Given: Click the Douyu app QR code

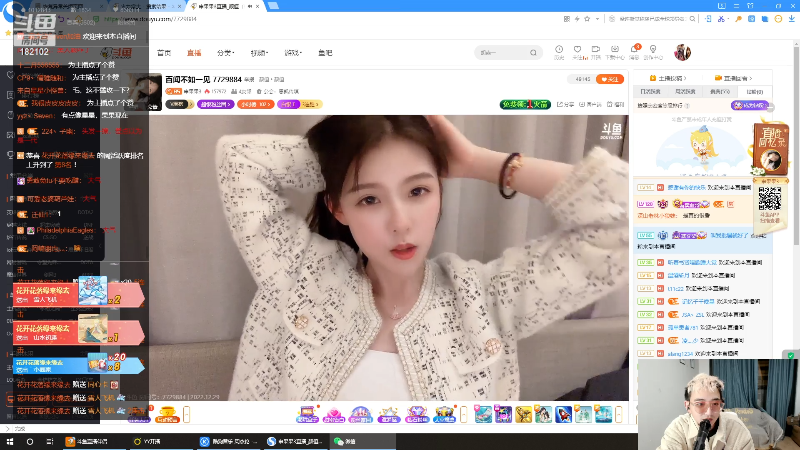Looking at the screenshot, I should (x=769, y=198).
